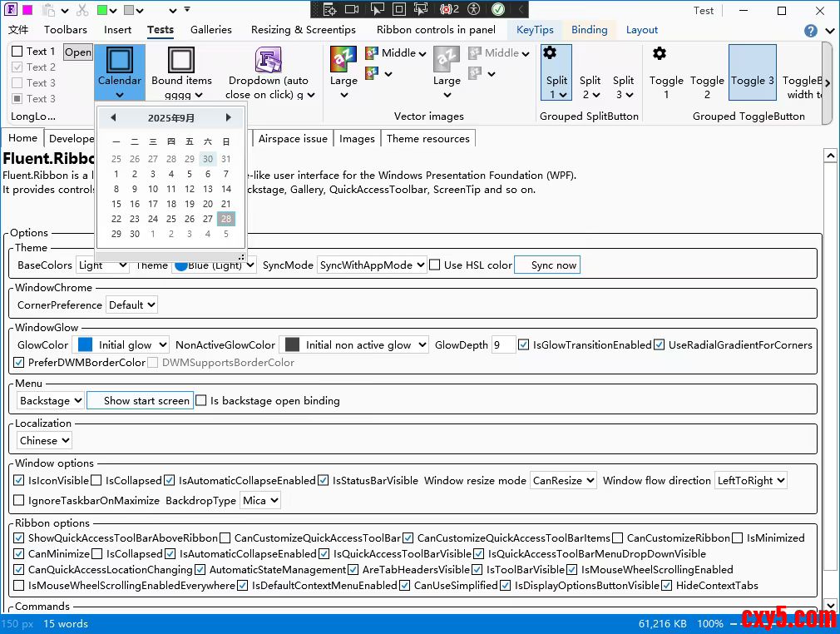Click the Sync now button
840x634 pixels.
(x=547, y=265)
